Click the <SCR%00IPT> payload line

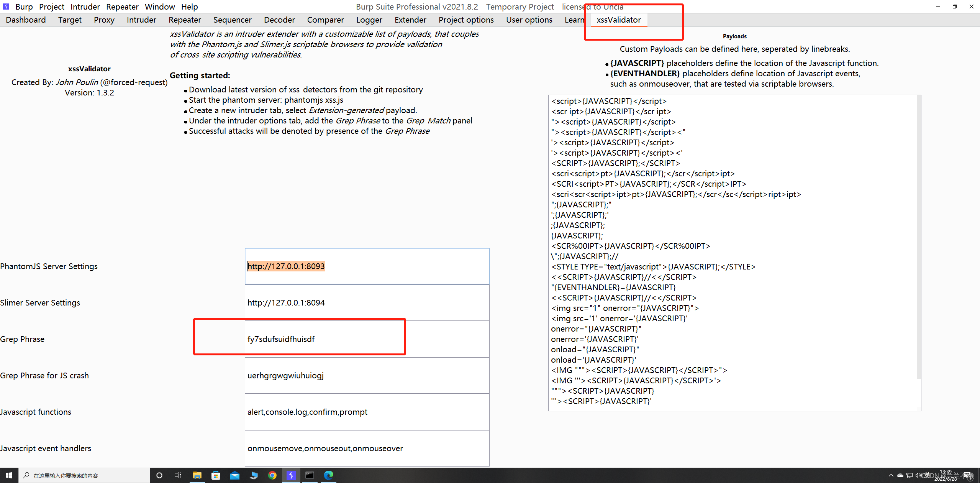tap(631, 246)
